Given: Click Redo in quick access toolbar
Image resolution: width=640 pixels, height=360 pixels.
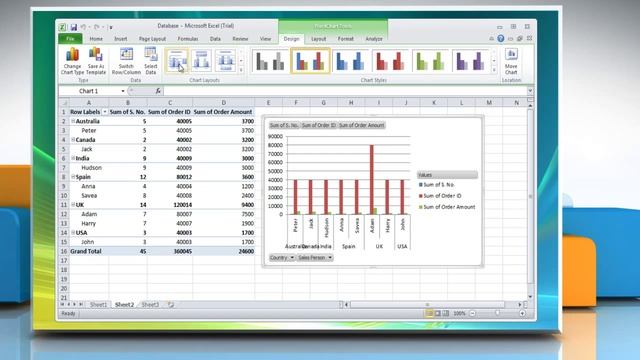Looking at the screenshot, I should pyautogui.click(x=97, y=27).
